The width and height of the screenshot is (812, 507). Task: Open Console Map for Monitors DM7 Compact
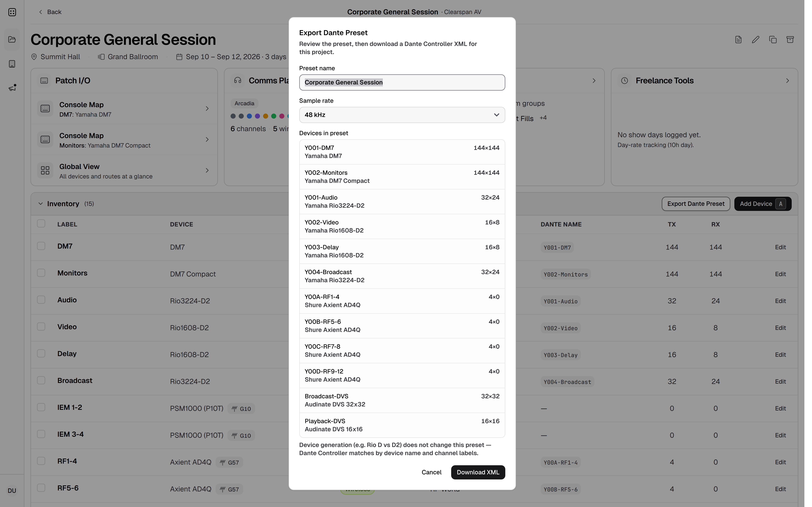click(124, 139)
